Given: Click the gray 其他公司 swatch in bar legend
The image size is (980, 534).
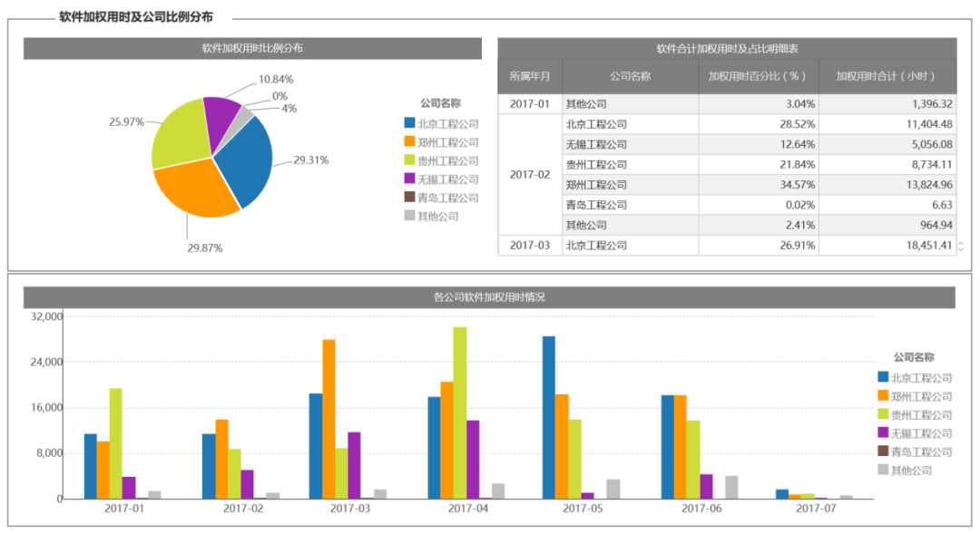Looking at the screenshot, I should point(883,470).
